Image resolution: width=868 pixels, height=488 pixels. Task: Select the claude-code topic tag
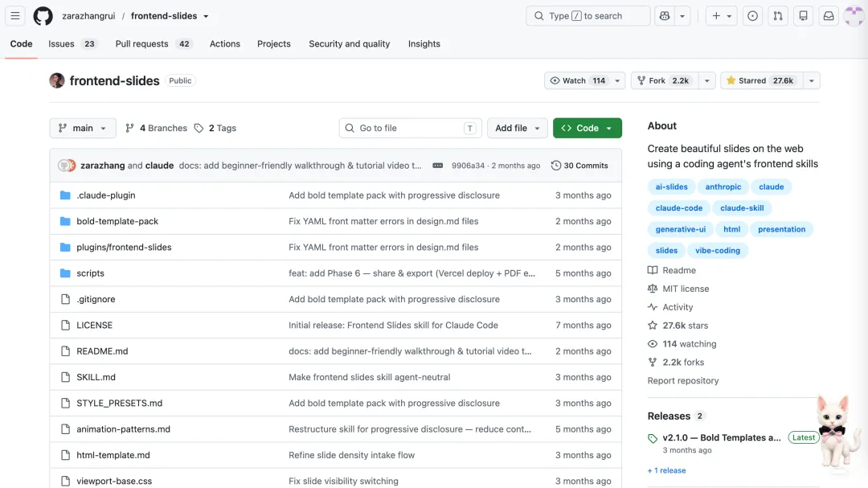(678, 208)
